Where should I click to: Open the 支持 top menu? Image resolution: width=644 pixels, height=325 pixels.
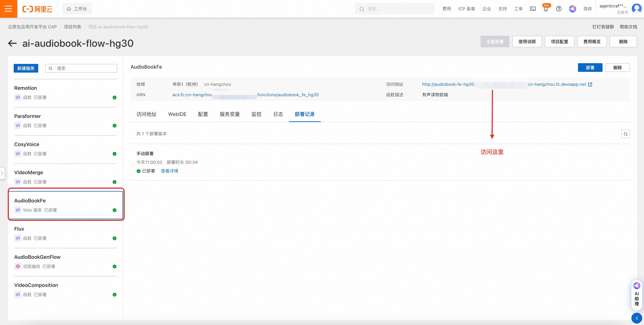(x=503, y=9)
